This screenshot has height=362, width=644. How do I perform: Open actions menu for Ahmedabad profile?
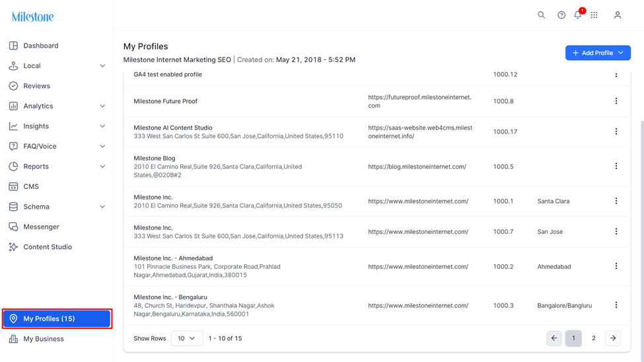point(616,266)
